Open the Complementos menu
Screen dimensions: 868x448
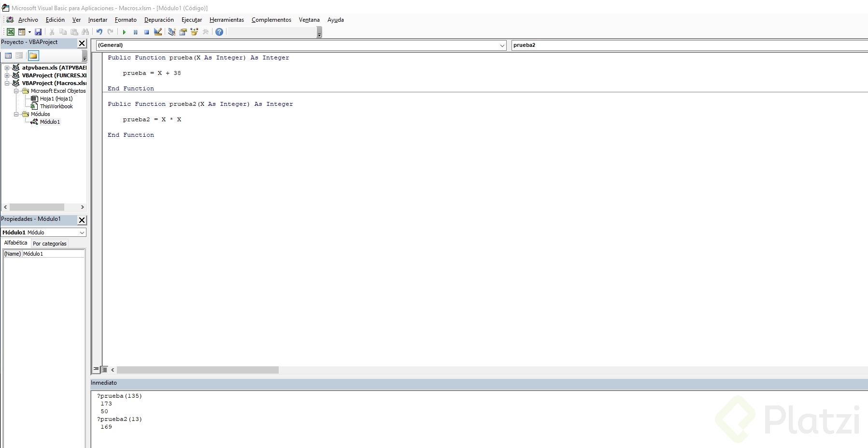click(271, 20)
